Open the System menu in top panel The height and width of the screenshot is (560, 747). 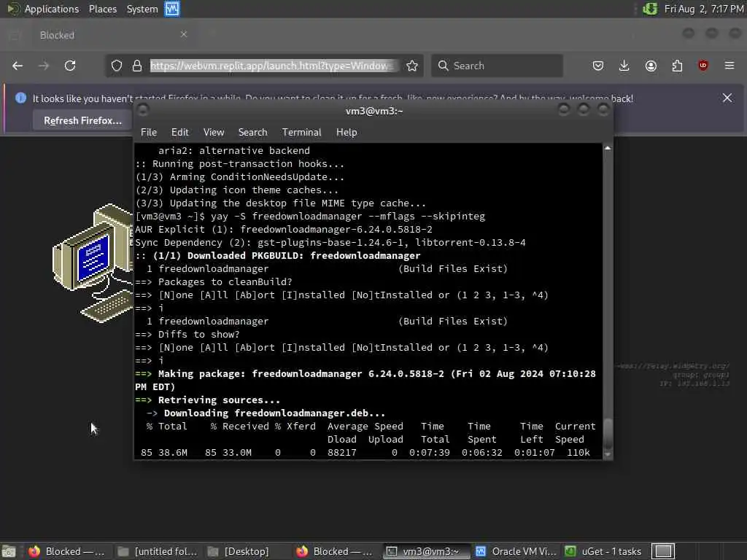[x=142, y=9]
